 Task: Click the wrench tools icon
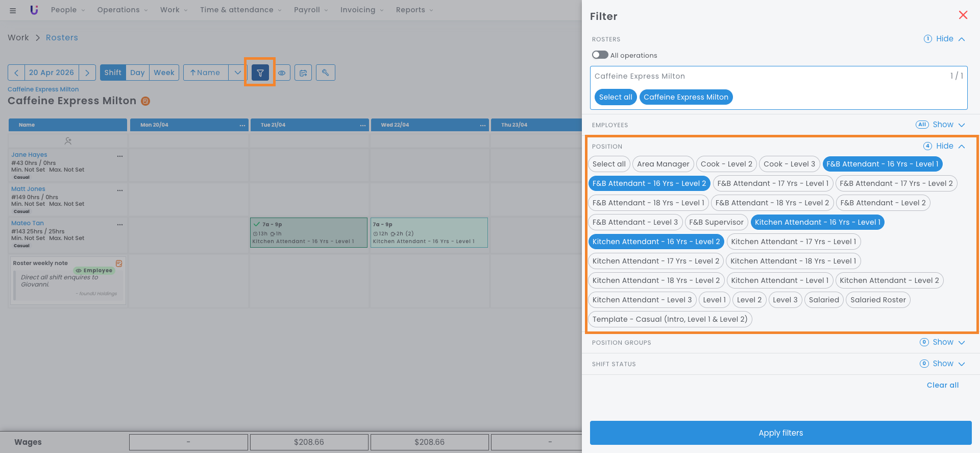coord(325,73)
